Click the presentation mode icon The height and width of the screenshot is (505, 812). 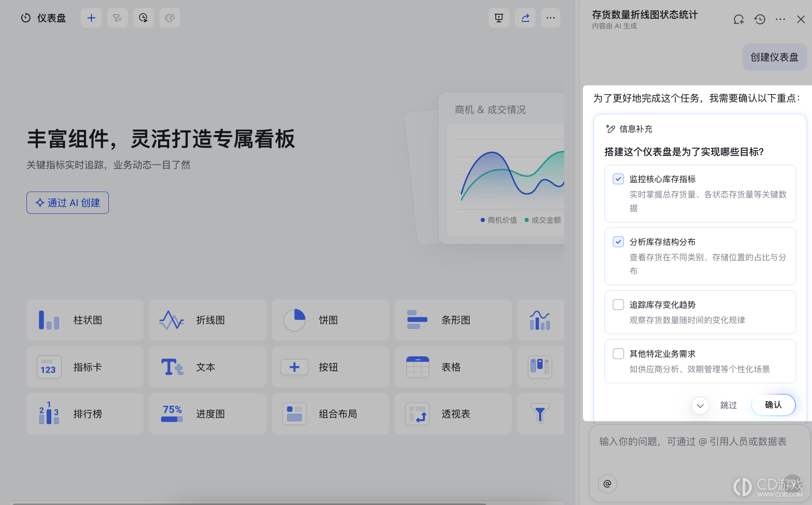499,18
